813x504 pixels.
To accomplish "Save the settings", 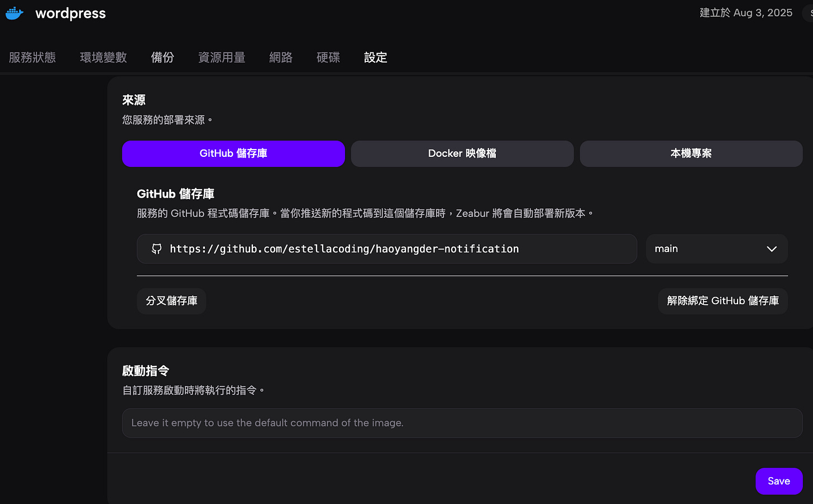I will pyautogui.click(x=779, y=481).
